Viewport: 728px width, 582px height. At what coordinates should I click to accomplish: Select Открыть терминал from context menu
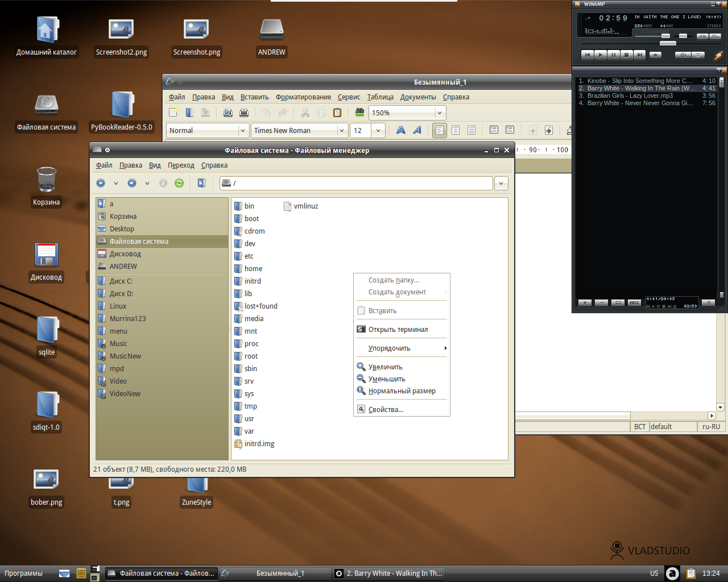pos(398,330)
